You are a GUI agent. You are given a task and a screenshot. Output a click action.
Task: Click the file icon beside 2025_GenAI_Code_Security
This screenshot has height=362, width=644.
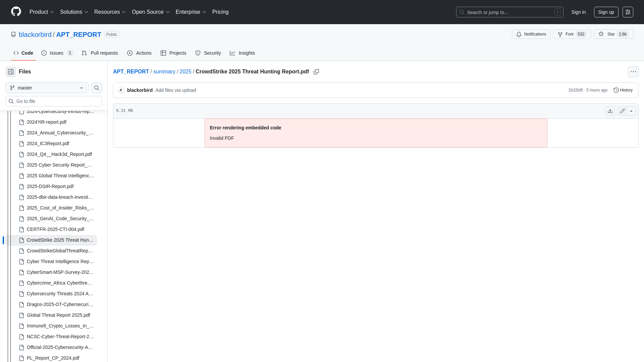(22, 219)
